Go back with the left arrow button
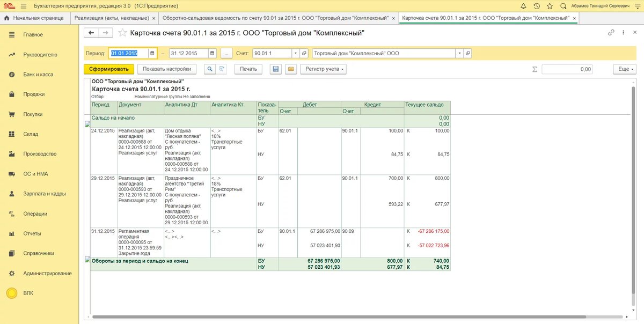 91,33
